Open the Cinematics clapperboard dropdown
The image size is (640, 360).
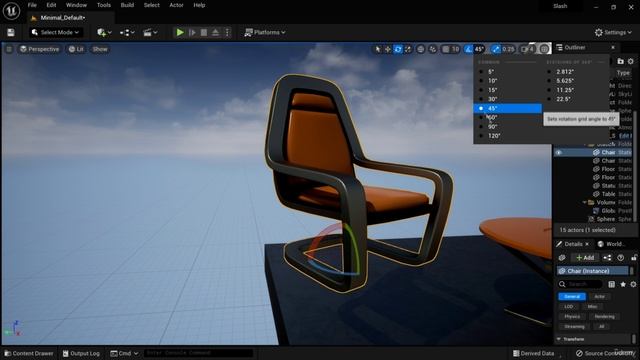point(150,32)
